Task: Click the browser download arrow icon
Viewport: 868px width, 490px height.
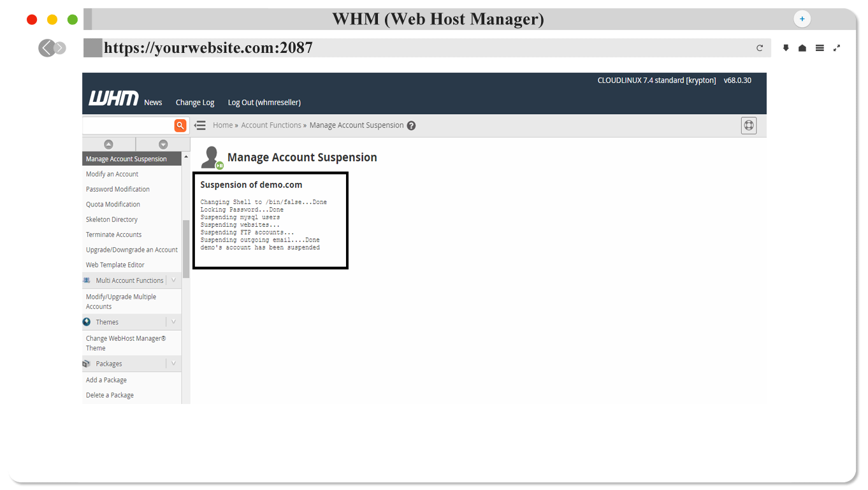Action: pyautogui.click(x=786, y=48)
